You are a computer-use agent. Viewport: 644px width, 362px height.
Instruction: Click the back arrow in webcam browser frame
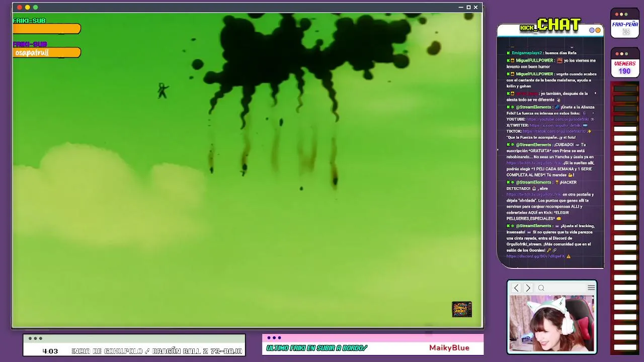tap(516, 288)
